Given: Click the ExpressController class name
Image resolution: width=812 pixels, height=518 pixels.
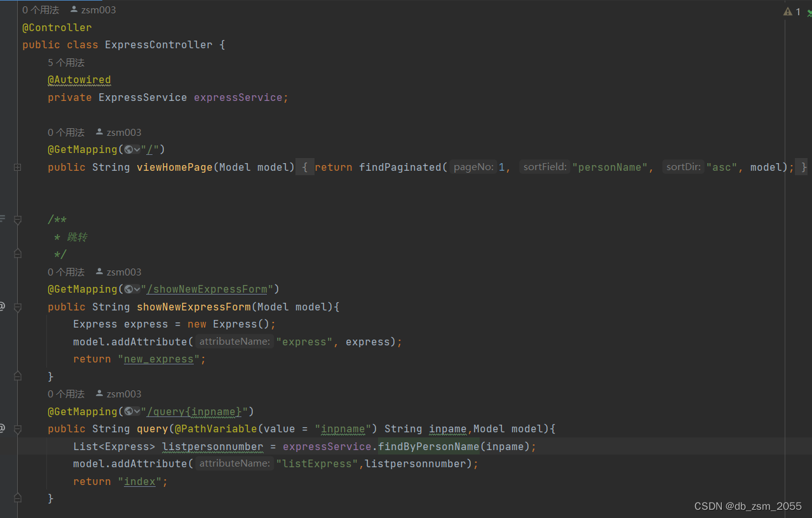Looking at the screenshot, I should pyautogui.click(x=159, y=45).
